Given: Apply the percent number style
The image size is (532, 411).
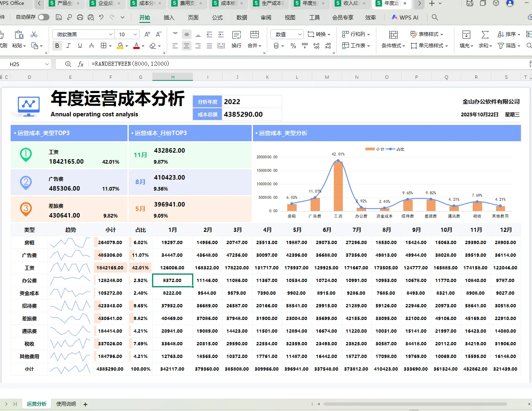Looking at the screenshot, I should pos(293,46).
